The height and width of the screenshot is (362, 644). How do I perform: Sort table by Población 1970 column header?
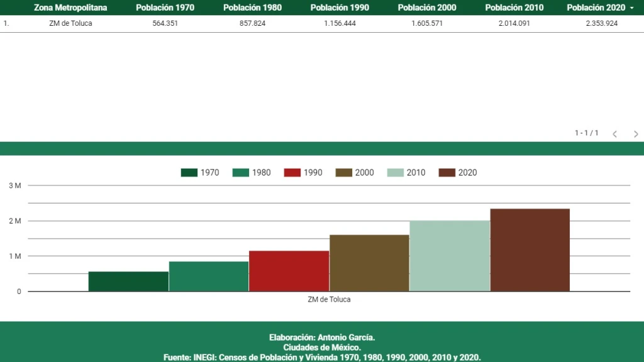(x=165, y=8)
